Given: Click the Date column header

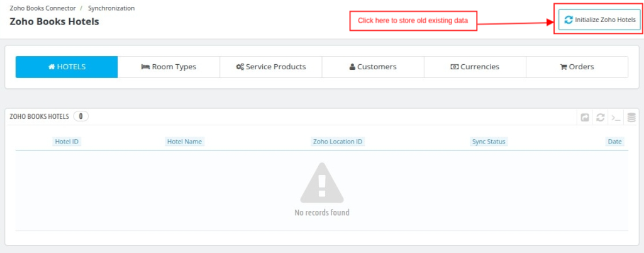Looking at the screenshot, I should coord(615,142).
